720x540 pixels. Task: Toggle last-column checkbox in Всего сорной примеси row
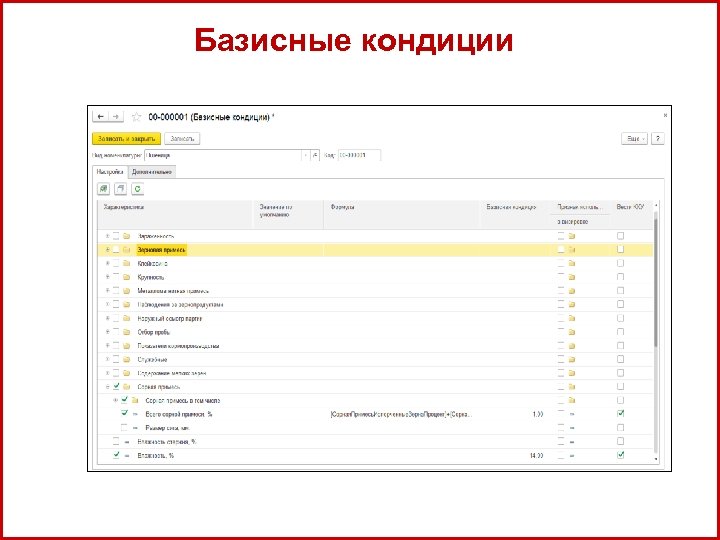pos(621,414)
